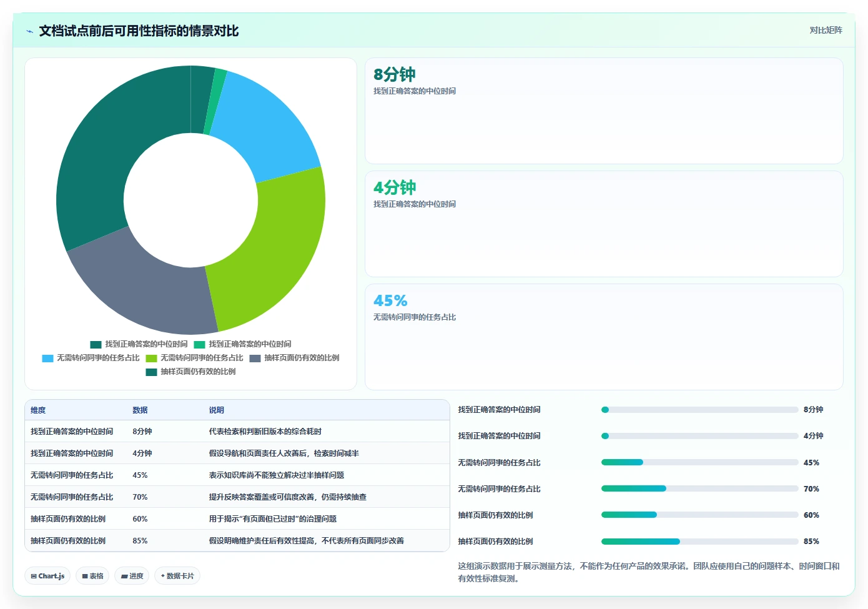This screenshot has width=868, height=609.
Task: Click description 提升反映答案覆盖或可信度改善
Action: [288, 497]
